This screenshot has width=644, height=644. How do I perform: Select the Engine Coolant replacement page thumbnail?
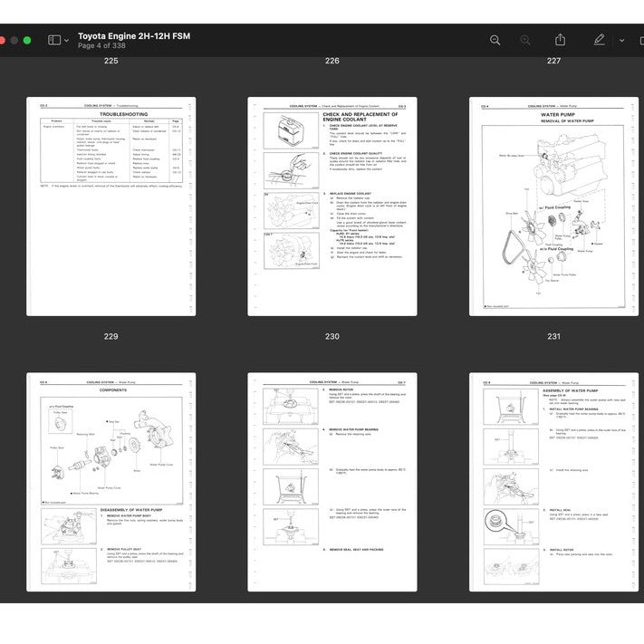332,207
